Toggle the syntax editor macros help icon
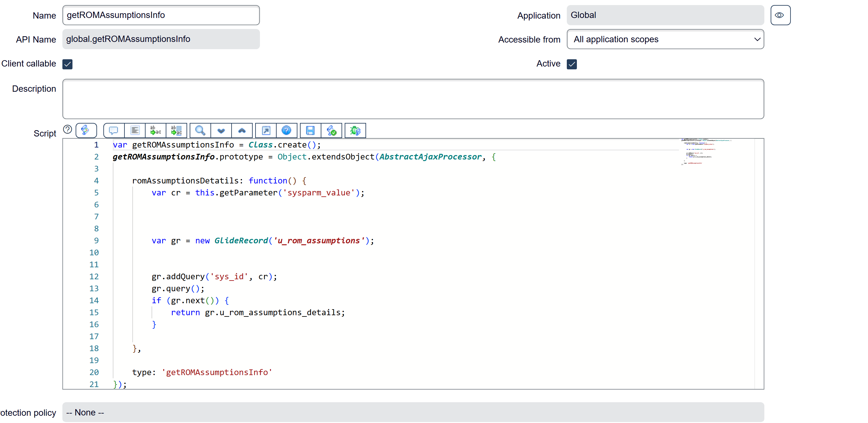 point(67,130)
